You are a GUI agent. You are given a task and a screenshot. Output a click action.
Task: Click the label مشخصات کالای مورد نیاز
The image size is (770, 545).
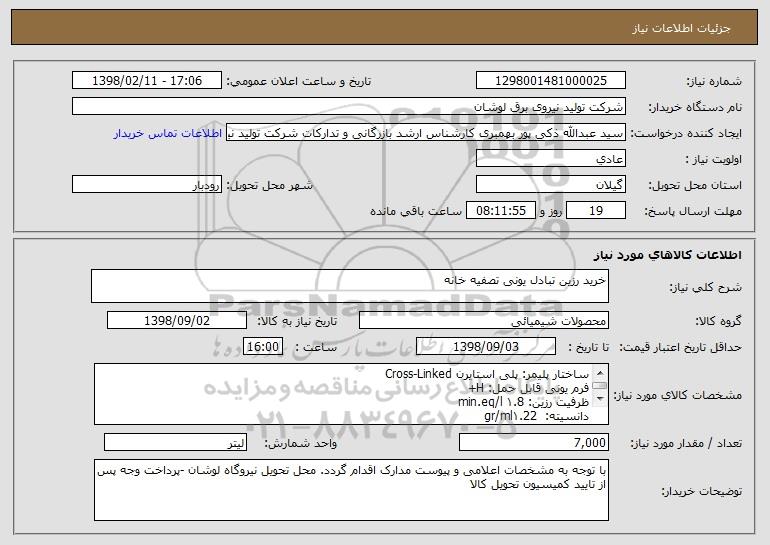click(x=679, y=395)
